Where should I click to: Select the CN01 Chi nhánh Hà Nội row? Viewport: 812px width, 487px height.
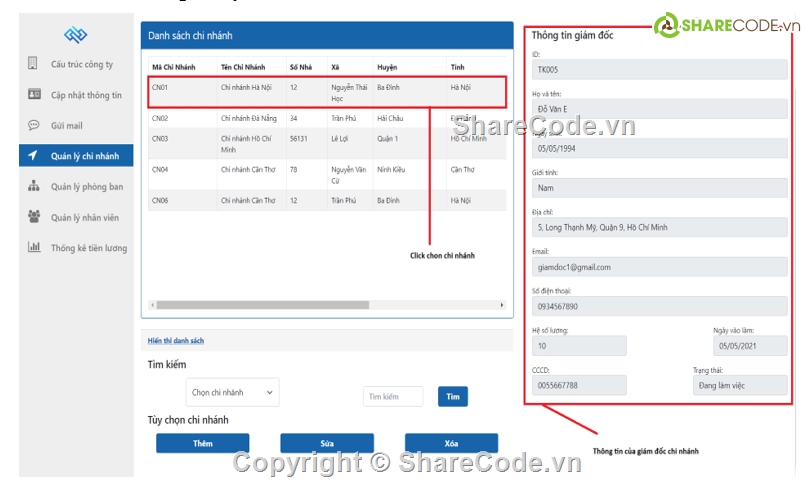(x=327, y=92)
